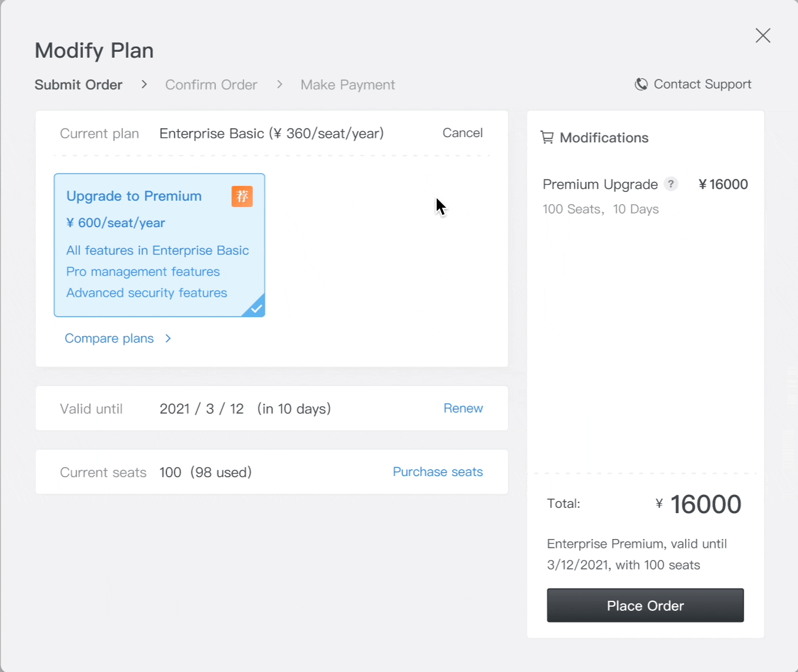This screenshot has width=798, height=672.
Task: Close the Modify Plan dialog
Action: click(x=763, y=35)
